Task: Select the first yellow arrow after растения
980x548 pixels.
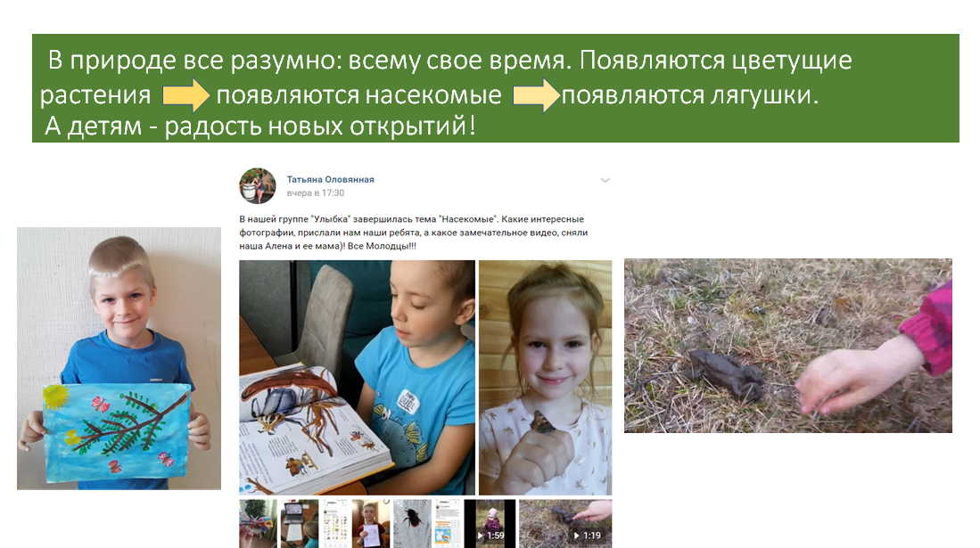Action: click(186, 95)
